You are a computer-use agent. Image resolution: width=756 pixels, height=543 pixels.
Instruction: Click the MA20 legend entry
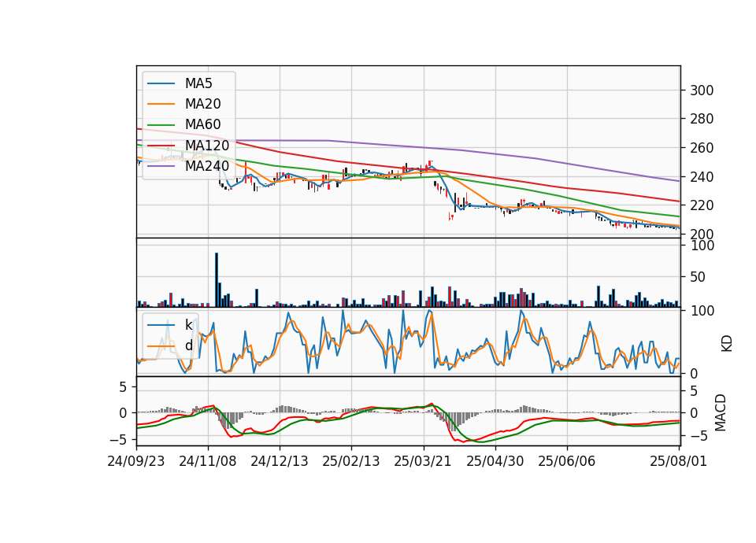183,104
